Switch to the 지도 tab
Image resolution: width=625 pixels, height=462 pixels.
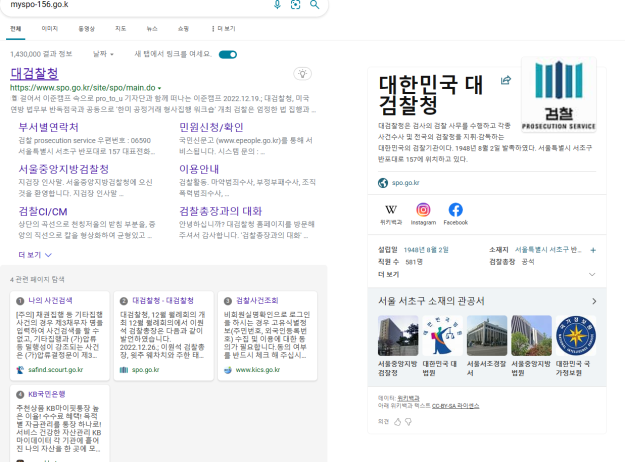(x=120, y=29)
